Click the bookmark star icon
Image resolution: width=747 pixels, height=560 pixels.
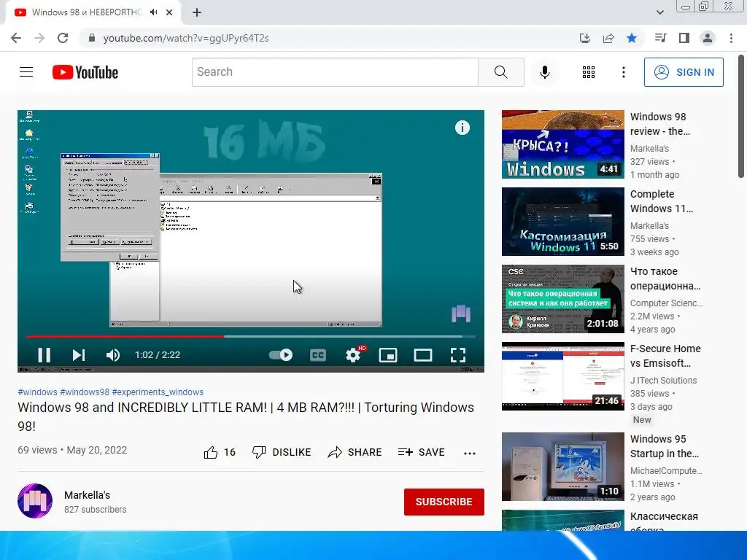click(x=632, y=38)
